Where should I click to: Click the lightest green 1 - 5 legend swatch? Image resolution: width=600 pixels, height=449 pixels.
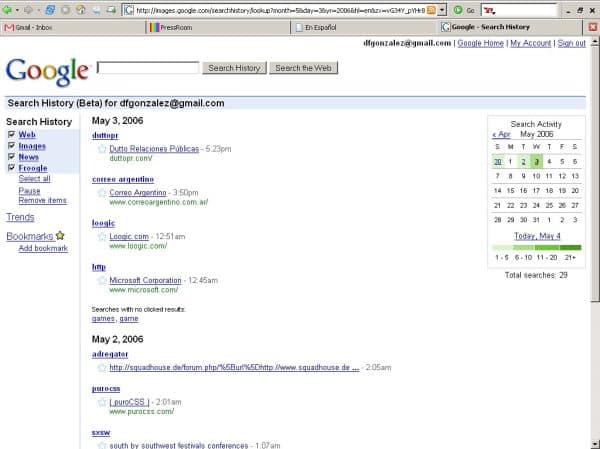[x=502, y=248]
